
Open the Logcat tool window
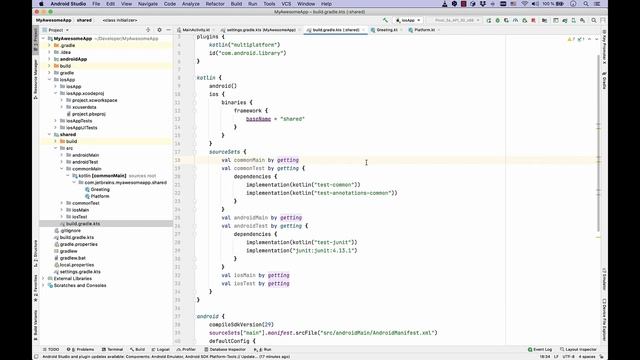point(161,349)
